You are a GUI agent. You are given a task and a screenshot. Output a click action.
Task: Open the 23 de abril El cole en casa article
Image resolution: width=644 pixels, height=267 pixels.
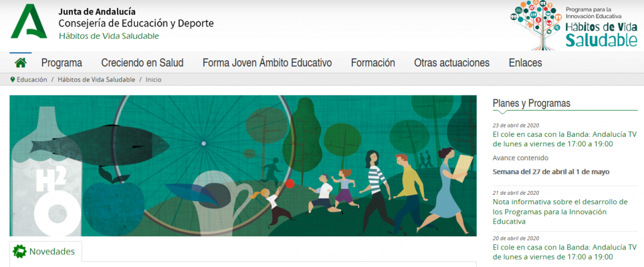pyautogui.click(x=565, y=139)
